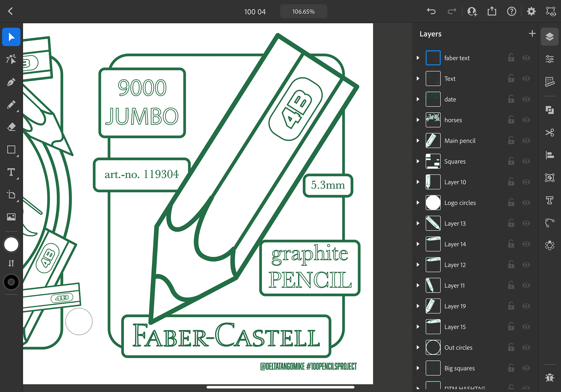Screen dimensions: 561x392
Task: Expand the Squares layer
Action: [x=418, y=161]
